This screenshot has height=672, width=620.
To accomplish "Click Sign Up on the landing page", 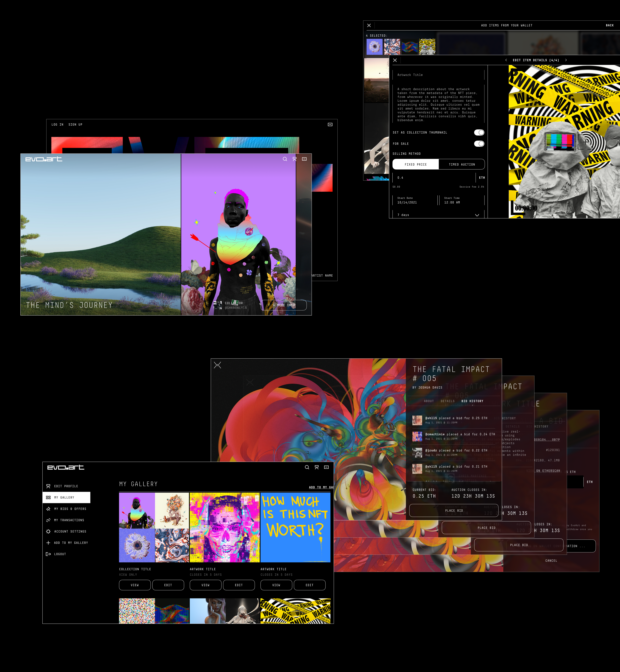I will [75, 124].
